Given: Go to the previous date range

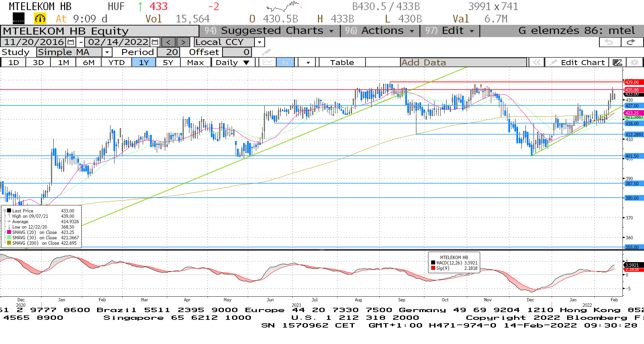Looking at the screenshot, I should click(169, 42).
